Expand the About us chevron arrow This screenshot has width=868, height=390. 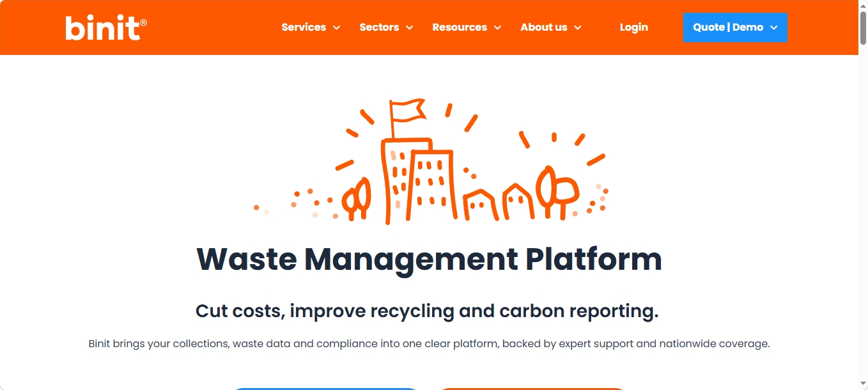[578, 27]
